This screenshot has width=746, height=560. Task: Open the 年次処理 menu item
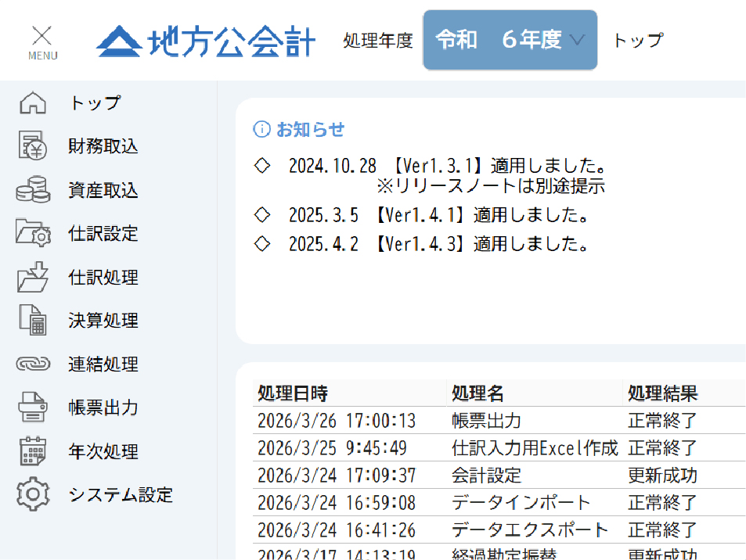tap(103, 451)
